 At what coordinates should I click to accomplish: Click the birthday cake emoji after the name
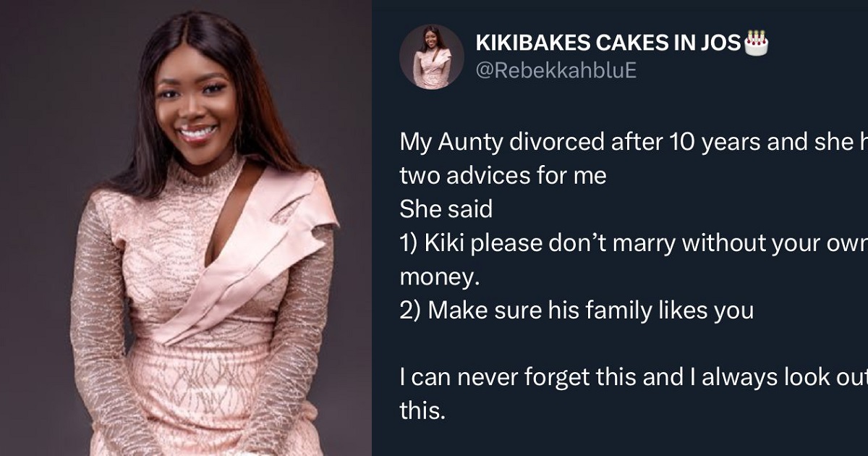[x=756, y=43]
